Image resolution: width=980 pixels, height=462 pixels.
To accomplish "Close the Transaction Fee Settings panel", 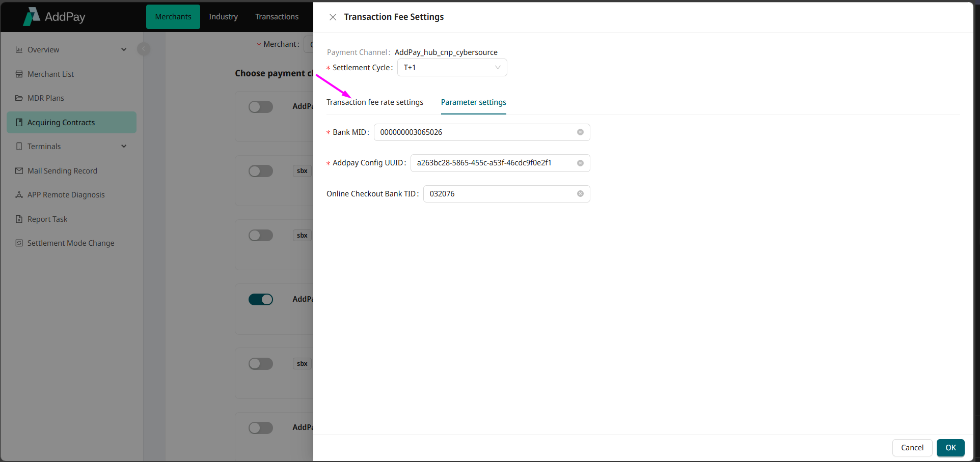I will pyautogui.click(x=333, y=17).
